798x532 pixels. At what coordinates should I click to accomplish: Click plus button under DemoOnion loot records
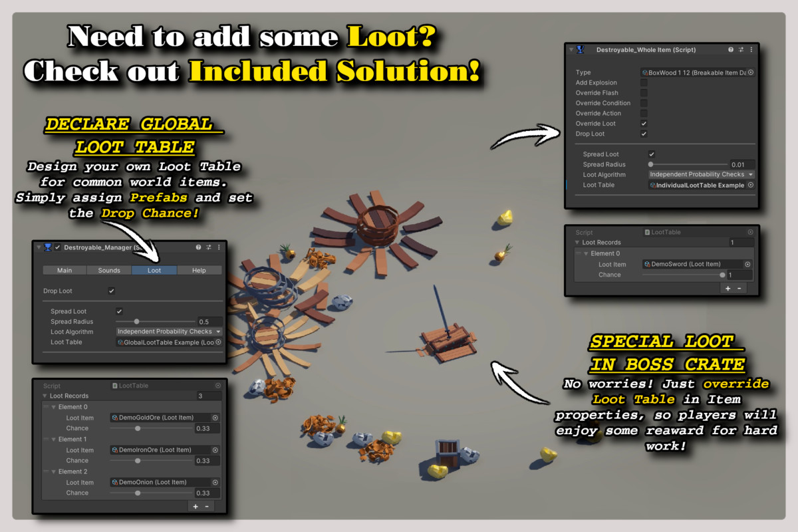point(196,506)
